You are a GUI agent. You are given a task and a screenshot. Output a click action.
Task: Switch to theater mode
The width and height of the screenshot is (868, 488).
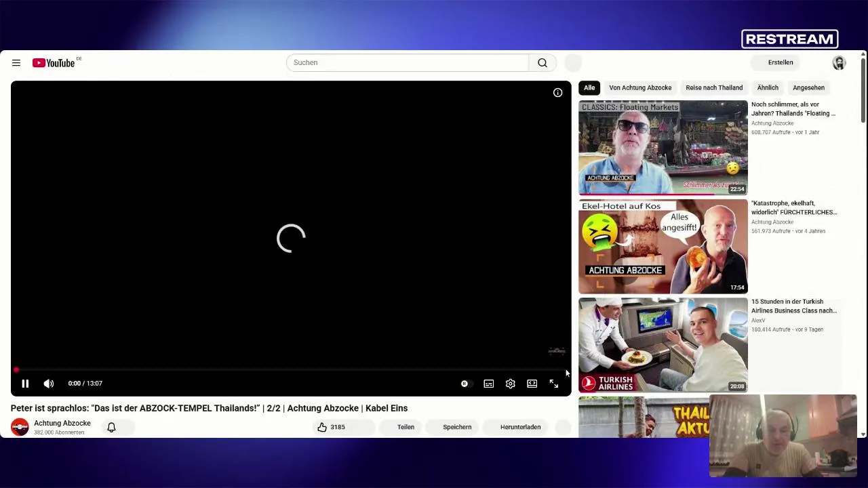(532, 384)
